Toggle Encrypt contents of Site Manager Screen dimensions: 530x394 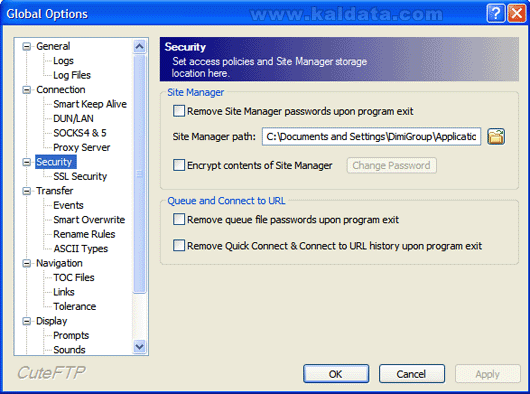click(179, 165)
